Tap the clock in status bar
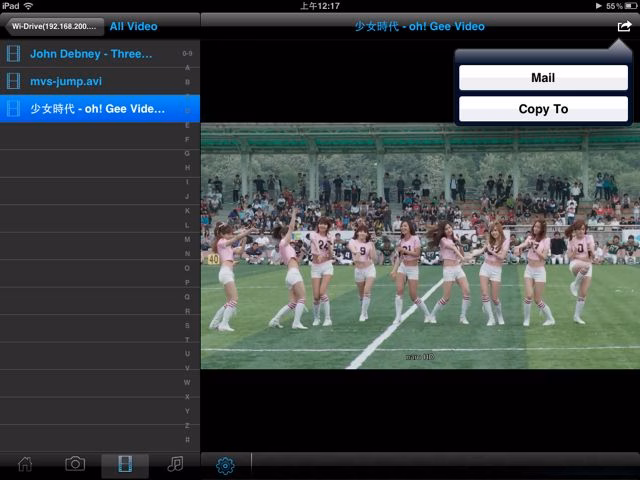 tap(320, 6)
